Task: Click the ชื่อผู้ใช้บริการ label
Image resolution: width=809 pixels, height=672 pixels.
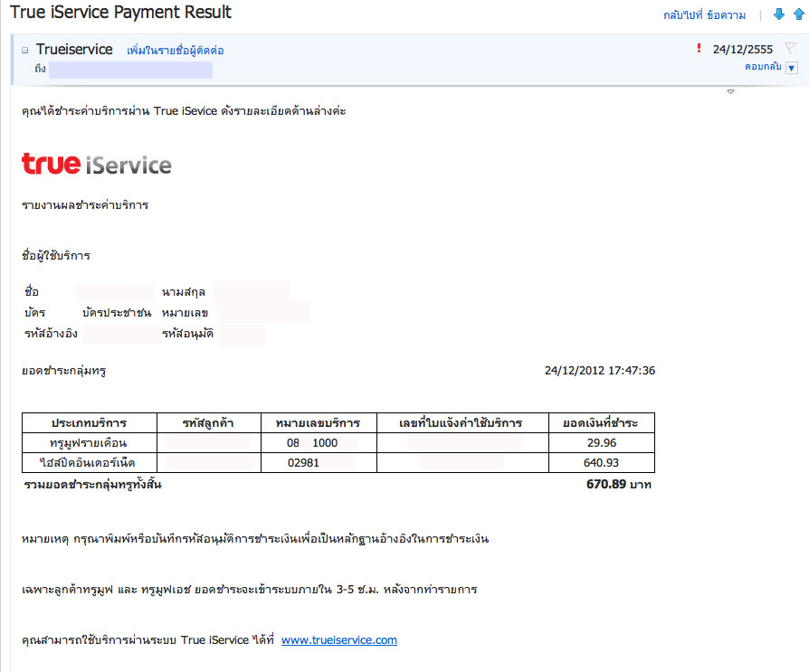Action: click(56, 255)
